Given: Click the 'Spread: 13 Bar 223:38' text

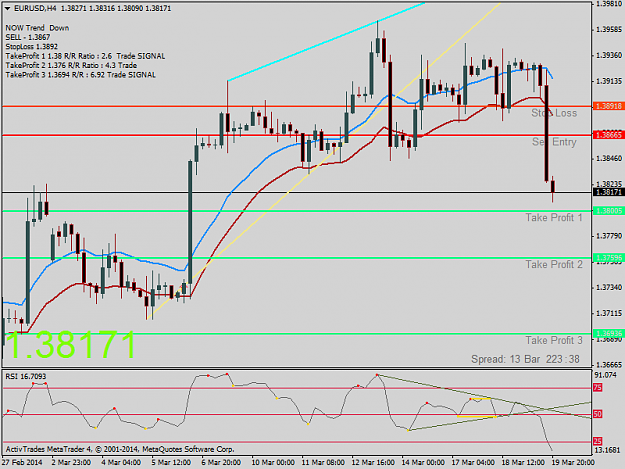Looking at the screenshot, I should pyautogui.click(x=525, y=359).
